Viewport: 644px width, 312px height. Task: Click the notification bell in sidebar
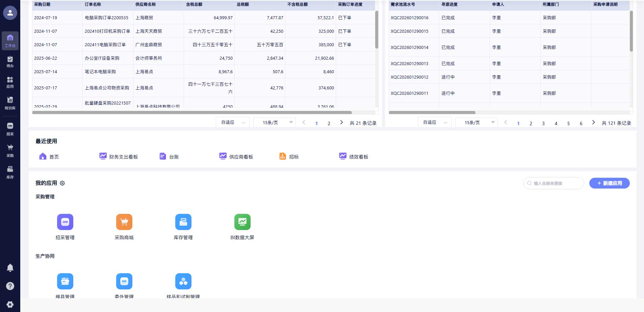10,268
